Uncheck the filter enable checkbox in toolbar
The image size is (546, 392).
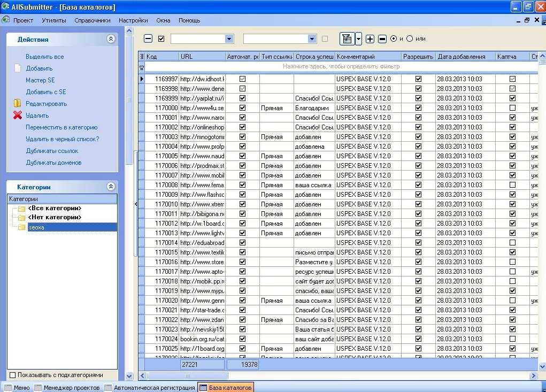click(x=162, y=39)
